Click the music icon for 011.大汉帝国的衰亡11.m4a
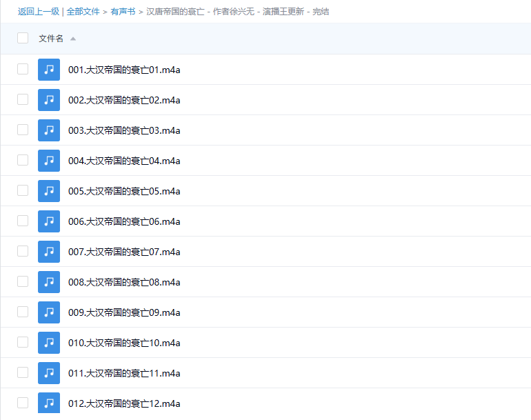Viewport: 531px width, 420px height. pos(49,373)
